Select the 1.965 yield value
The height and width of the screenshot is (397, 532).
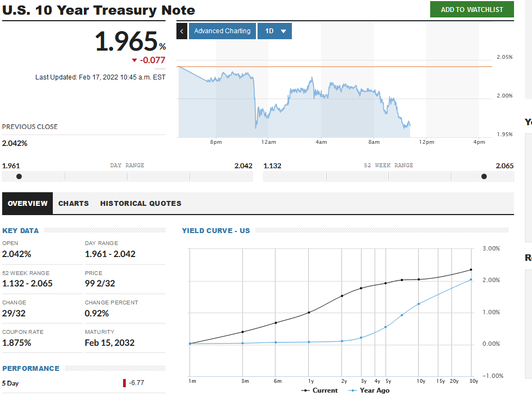126,42
